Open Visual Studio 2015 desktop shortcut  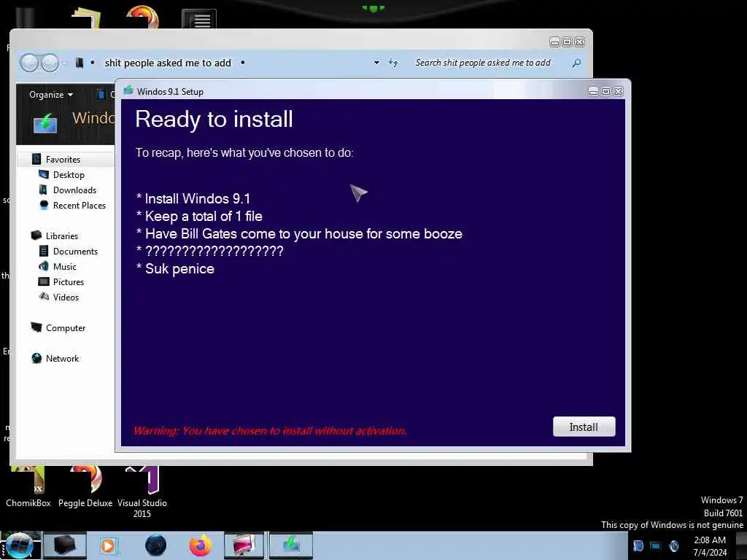pos(142,491)
